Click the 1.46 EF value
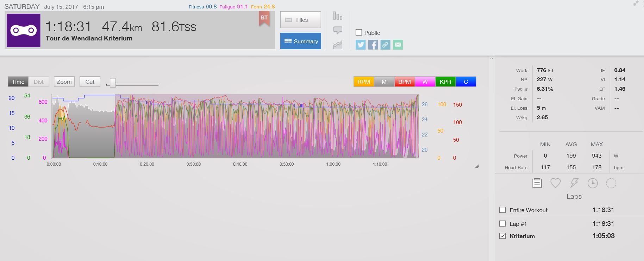644x261 pixels. [x=620, y=89]
